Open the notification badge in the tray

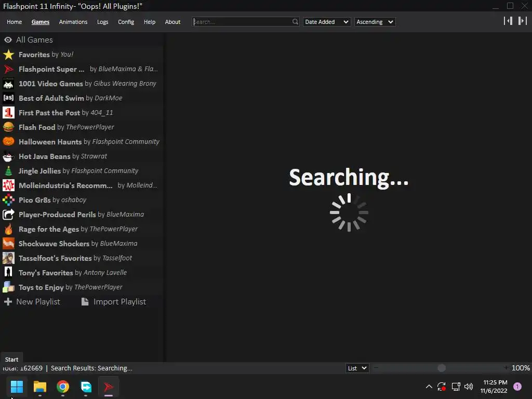tap(517, 387)
